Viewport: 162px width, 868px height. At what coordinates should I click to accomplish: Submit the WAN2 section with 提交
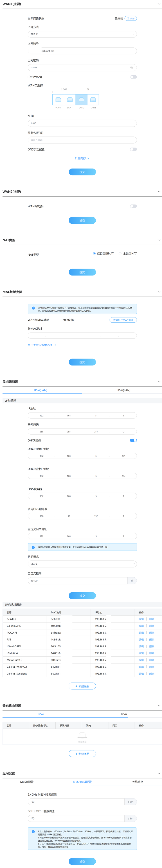point(82,220)
